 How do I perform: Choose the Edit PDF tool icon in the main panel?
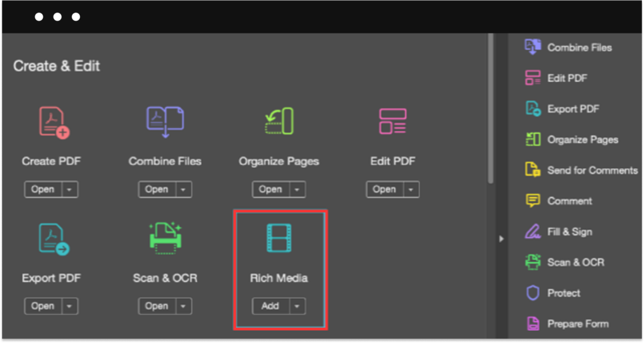(x=392, y=122)
